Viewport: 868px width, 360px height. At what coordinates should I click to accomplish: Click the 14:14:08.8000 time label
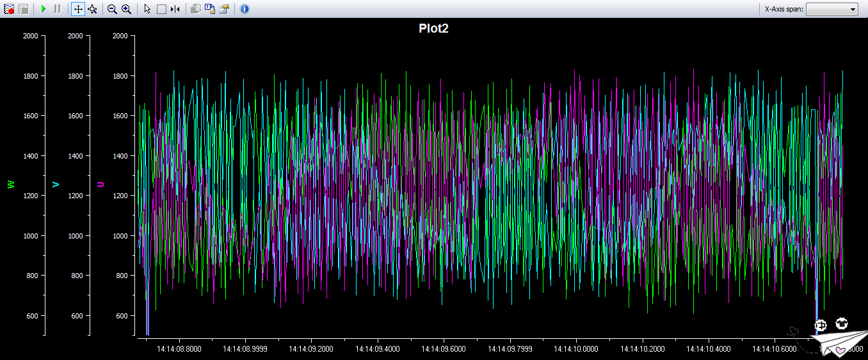(x=179, y=349)
